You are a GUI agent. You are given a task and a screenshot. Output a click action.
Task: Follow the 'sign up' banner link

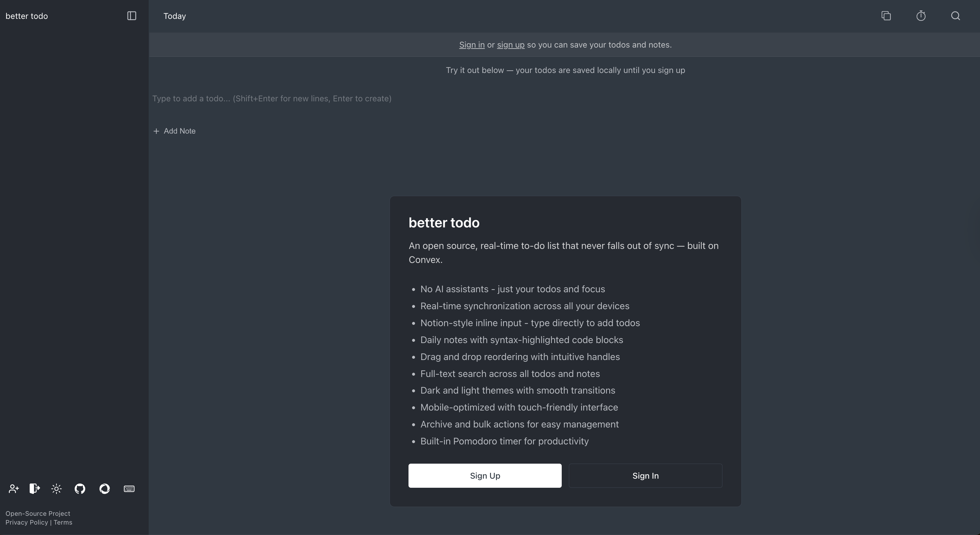(x=511, y=45)
